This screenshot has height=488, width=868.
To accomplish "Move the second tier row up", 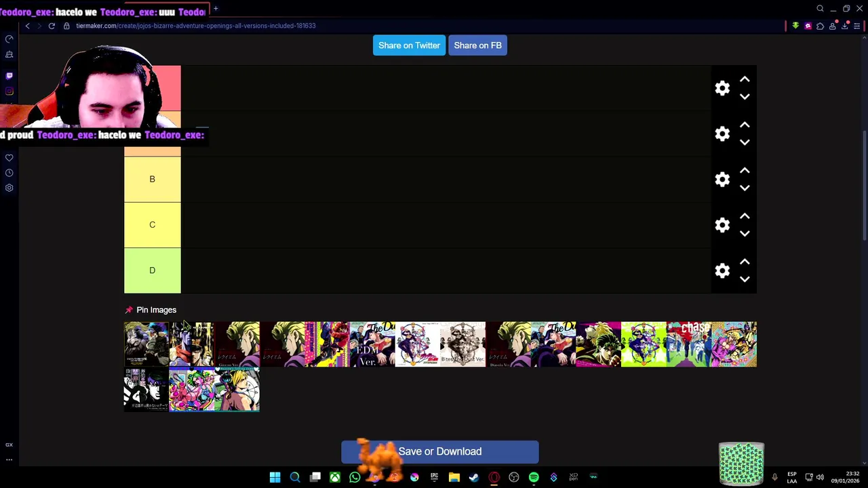I will pos(745,125).
